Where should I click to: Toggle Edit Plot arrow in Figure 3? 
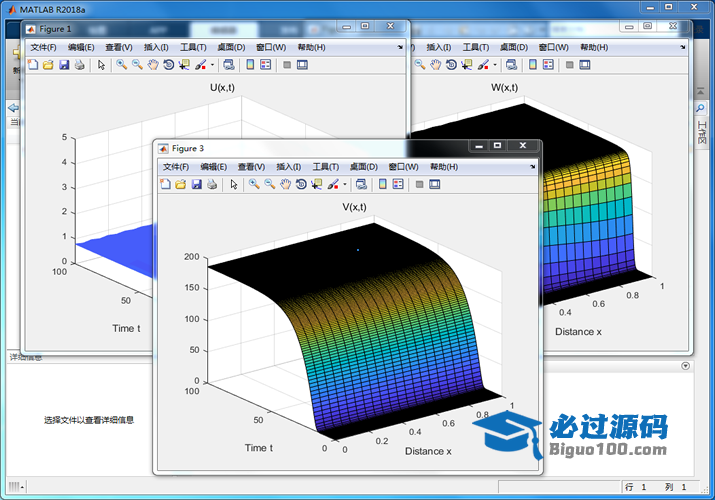233,184
